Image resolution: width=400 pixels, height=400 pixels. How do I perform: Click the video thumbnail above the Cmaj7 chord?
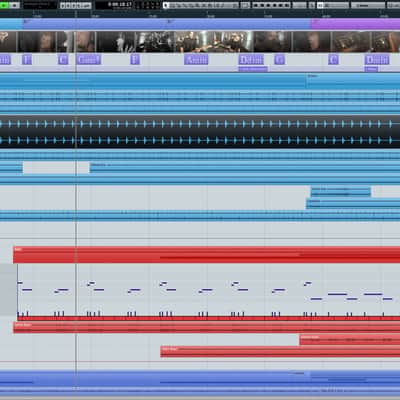click(86, 42)
